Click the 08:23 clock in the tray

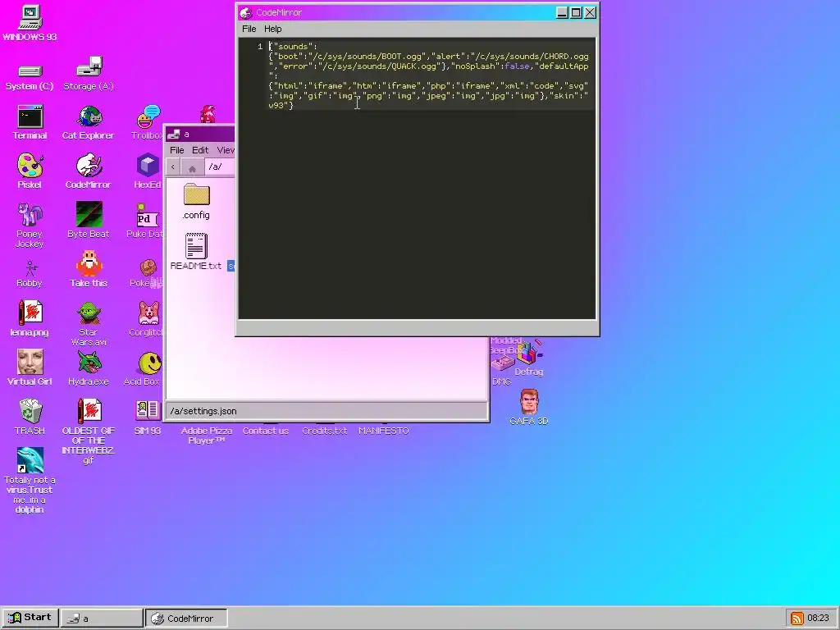click(818, 619)
